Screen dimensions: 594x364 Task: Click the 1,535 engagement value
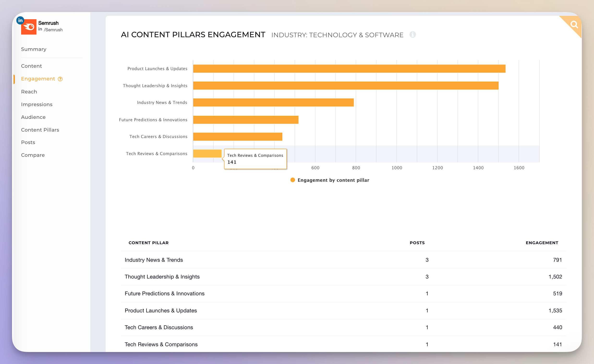[555, 311]
